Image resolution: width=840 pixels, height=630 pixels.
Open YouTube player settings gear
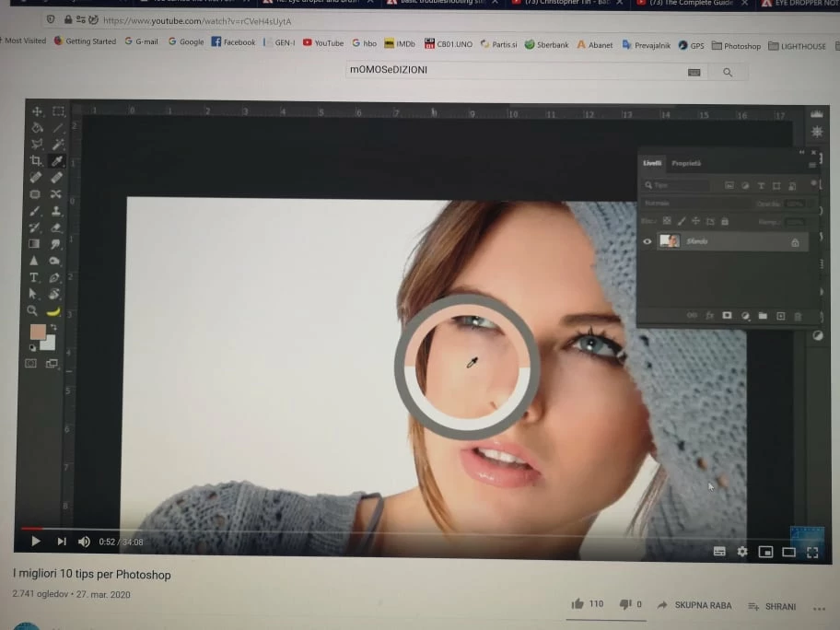[x=742, y=551]
